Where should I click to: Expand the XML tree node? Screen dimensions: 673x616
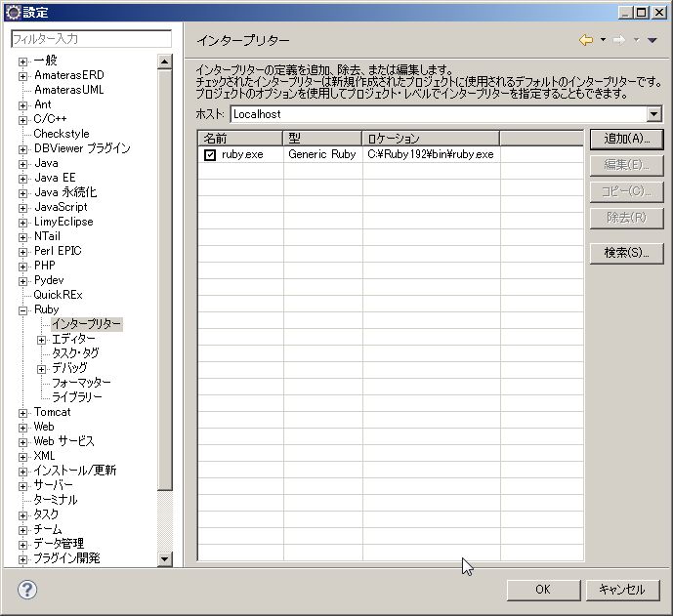pos(23,457)
